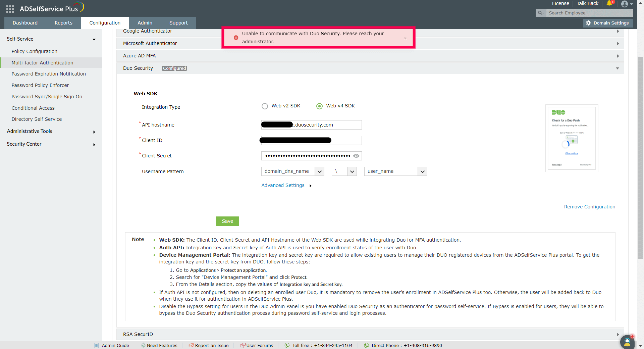Click the Remove Configuration link
Screen dimensions: 644x349
tap(589, 206)
